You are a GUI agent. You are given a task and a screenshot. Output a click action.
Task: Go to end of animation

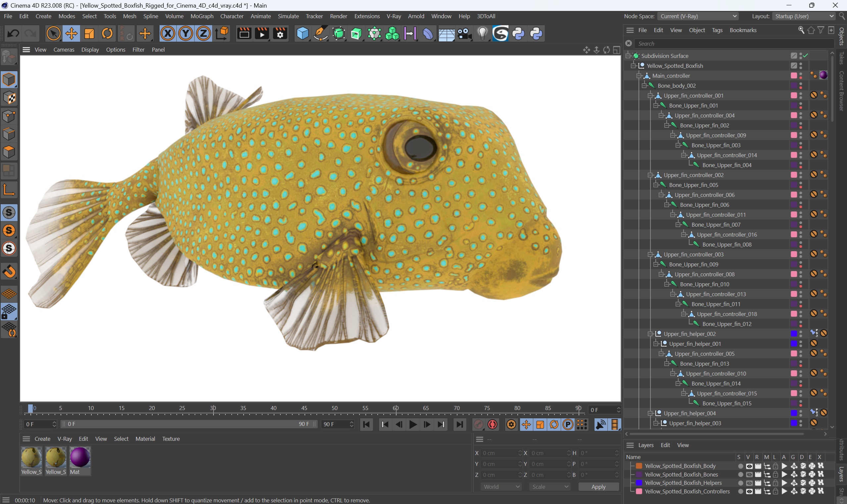point(459,424)
